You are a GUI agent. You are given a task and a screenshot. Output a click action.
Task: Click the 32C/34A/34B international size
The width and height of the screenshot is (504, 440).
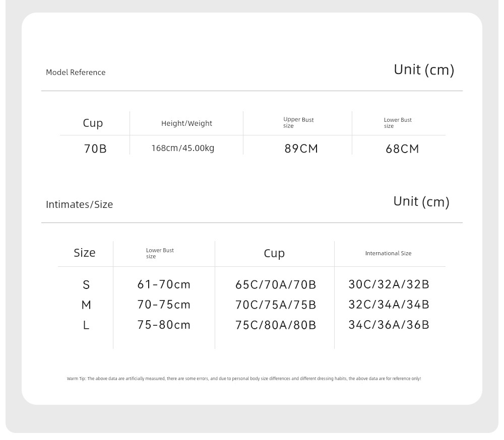click(389, 305)
